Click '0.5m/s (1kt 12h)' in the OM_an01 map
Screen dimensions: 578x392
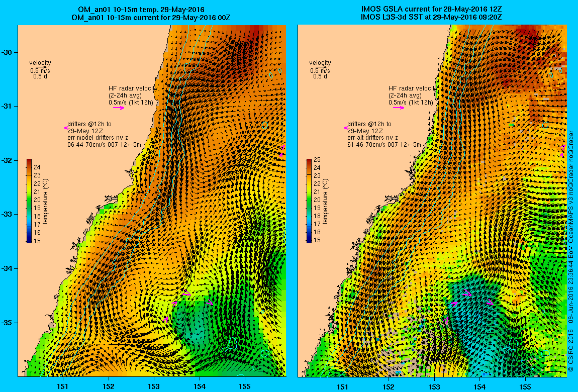131,103
